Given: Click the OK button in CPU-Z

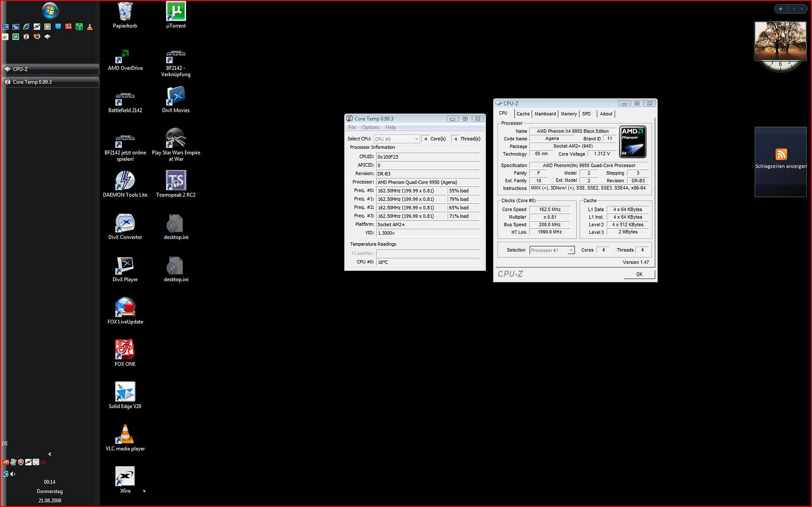Looking at the screenshot, I should tap(639, 274).
